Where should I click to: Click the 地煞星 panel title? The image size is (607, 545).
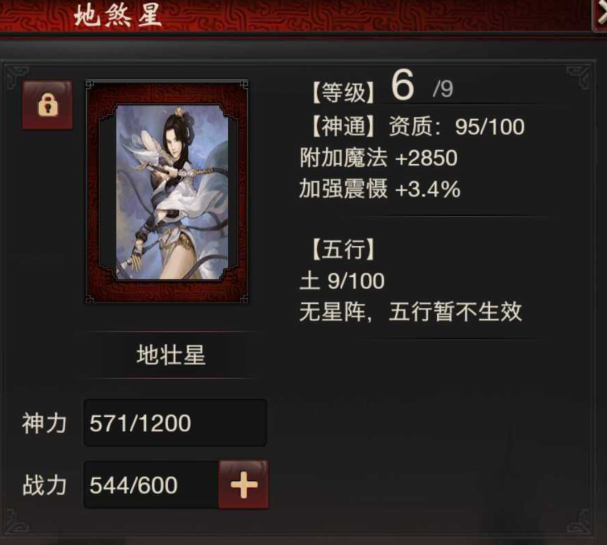[x=117, y=15]
